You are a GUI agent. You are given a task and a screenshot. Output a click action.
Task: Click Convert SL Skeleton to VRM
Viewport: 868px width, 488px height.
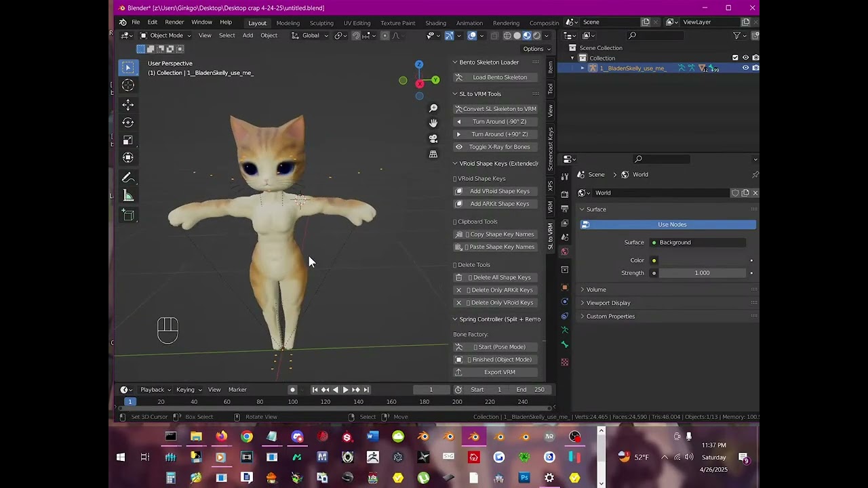[x=496, y=108]
